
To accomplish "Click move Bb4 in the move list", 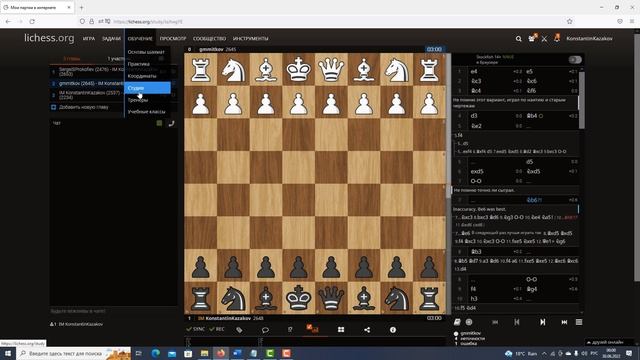I will click(x=532, y=116).
